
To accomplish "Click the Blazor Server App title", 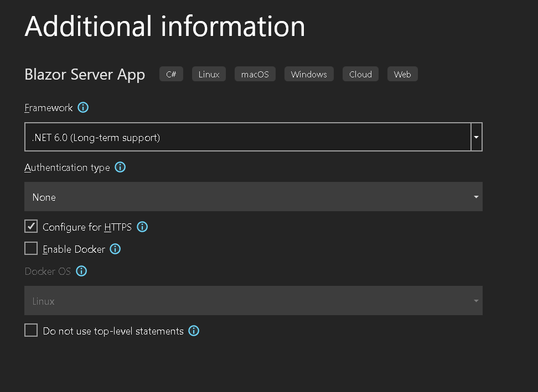I will (x=85, y=75).
